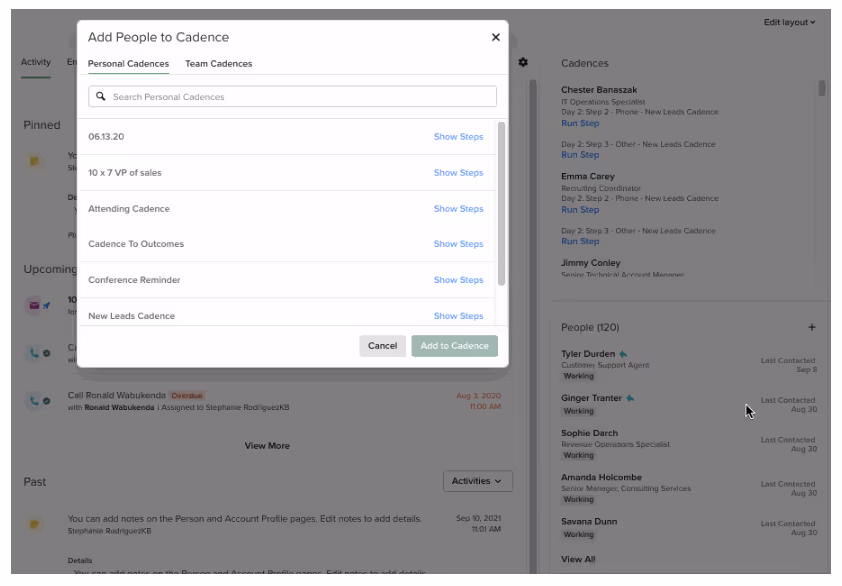Viewport: 842px width, 586px height.
Task: Select the 10 x 7 VP of sales cadence
Action: click(x=286, y=172)
